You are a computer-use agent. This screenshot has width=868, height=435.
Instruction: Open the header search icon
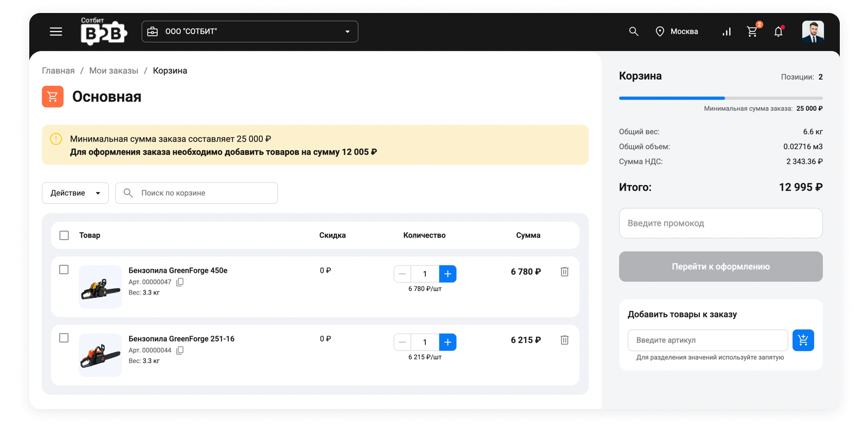[634, 31]
